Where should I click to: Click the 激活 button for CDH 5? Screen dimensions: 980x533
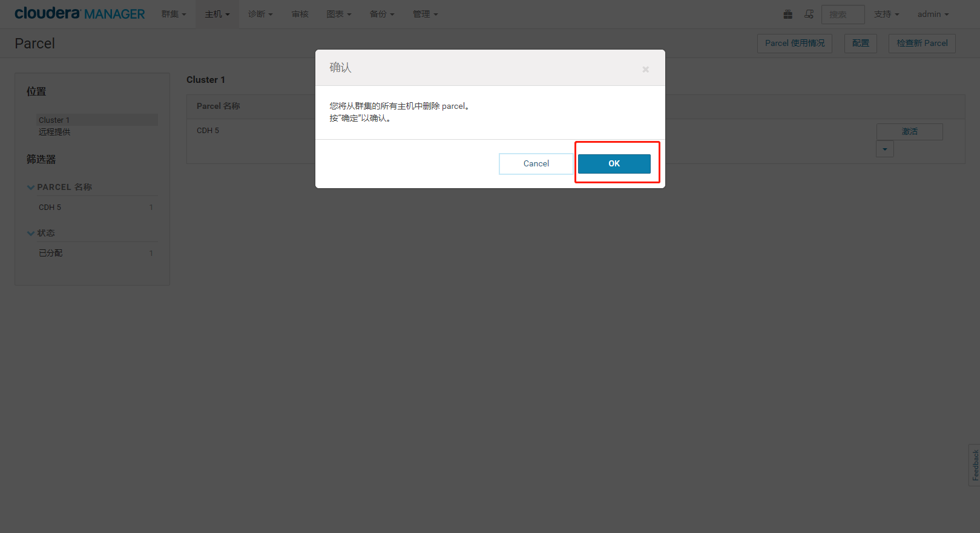[909, 131]
